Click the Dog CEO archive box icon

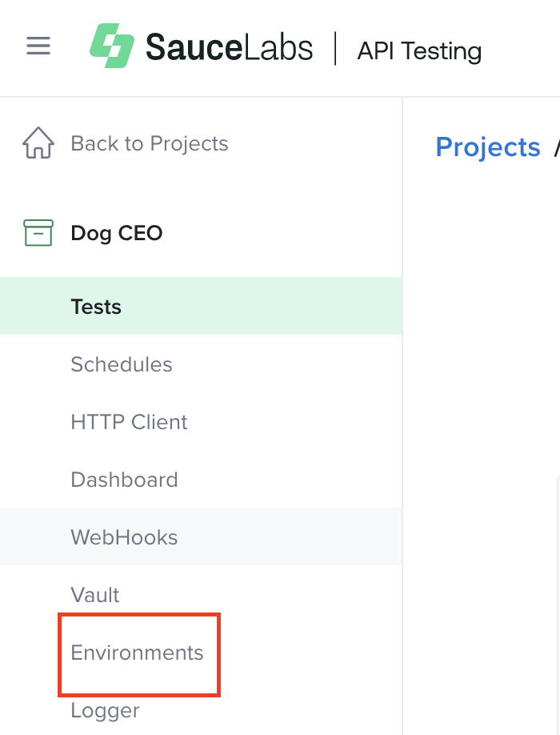tap(38, 233)
